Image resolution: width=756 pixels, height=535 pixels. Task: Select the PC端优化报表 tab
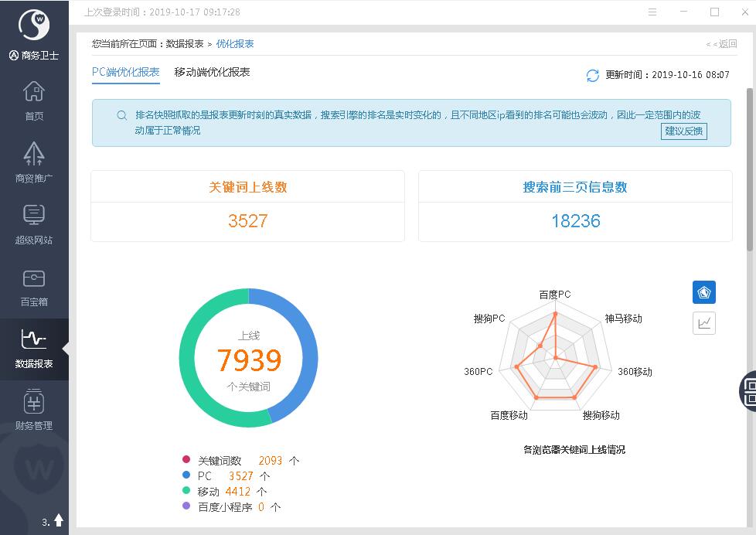(x=125, y=72)
